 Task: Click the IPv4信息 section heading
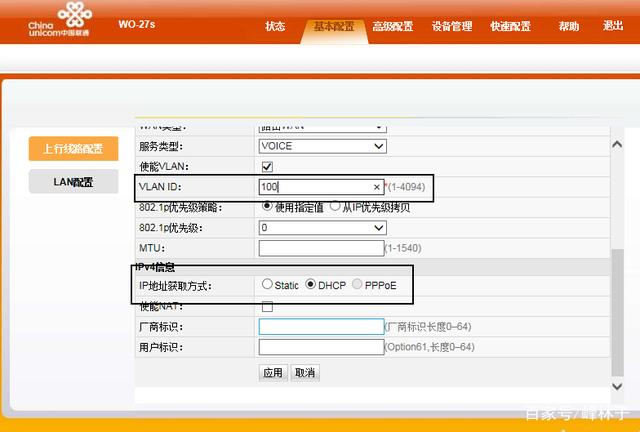[x=155, y=267]
